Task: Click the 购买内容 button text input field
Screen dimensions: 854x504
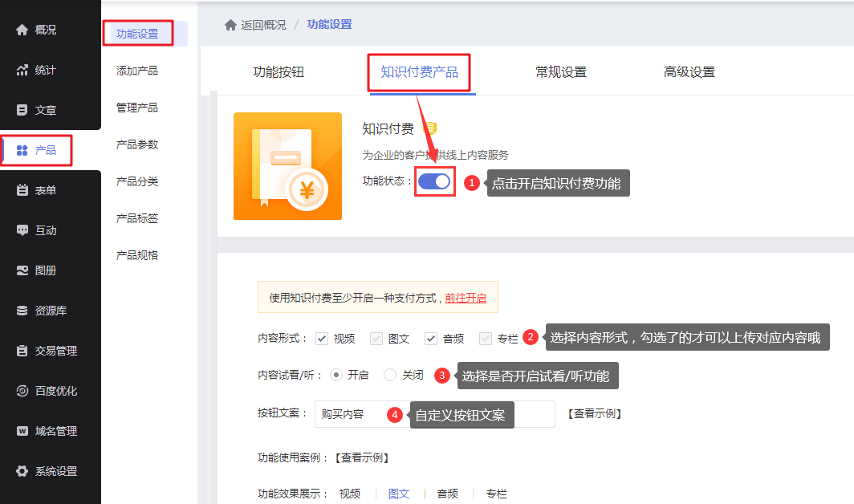Action: 345,414
